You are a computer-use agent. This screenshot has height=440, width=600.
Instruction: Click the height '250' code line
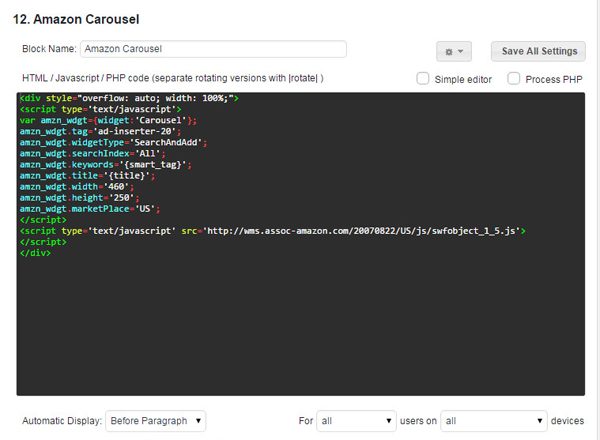coord(80,198)
